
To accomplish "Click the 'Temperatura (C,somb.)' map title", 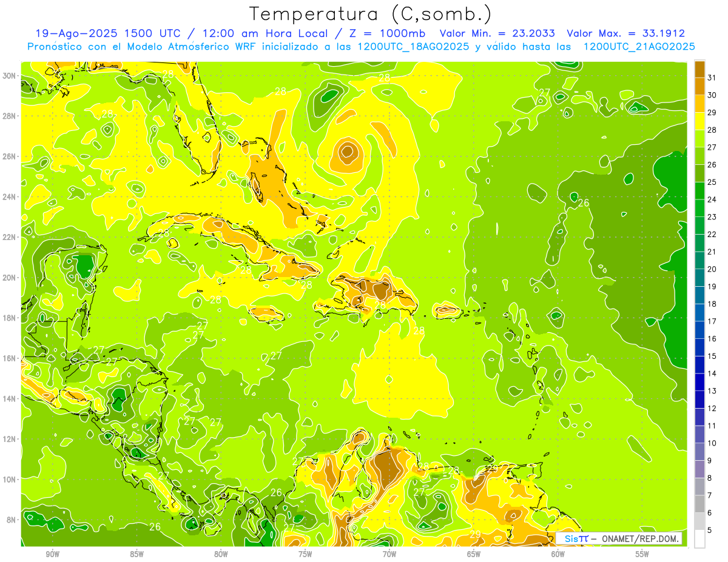I will (370, 13).
